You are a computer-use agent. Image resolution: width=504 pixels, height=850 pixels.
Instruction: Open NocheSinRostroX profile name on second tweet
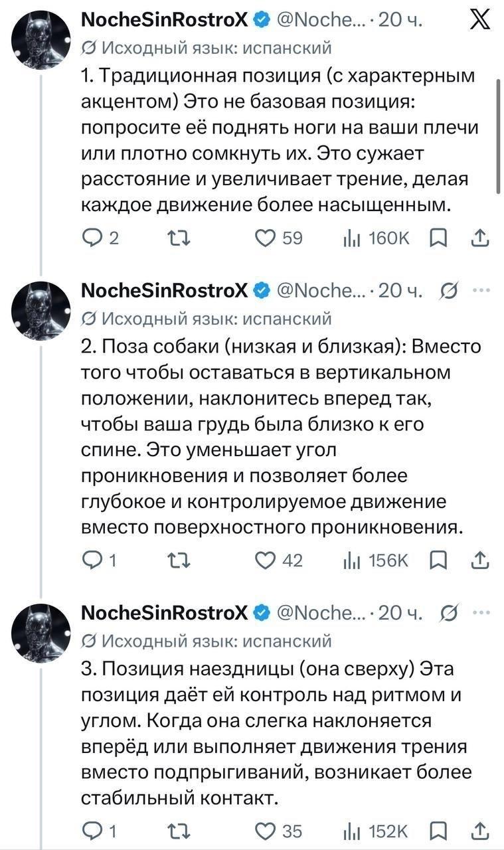pyautogui.click(x=164, y=290)
